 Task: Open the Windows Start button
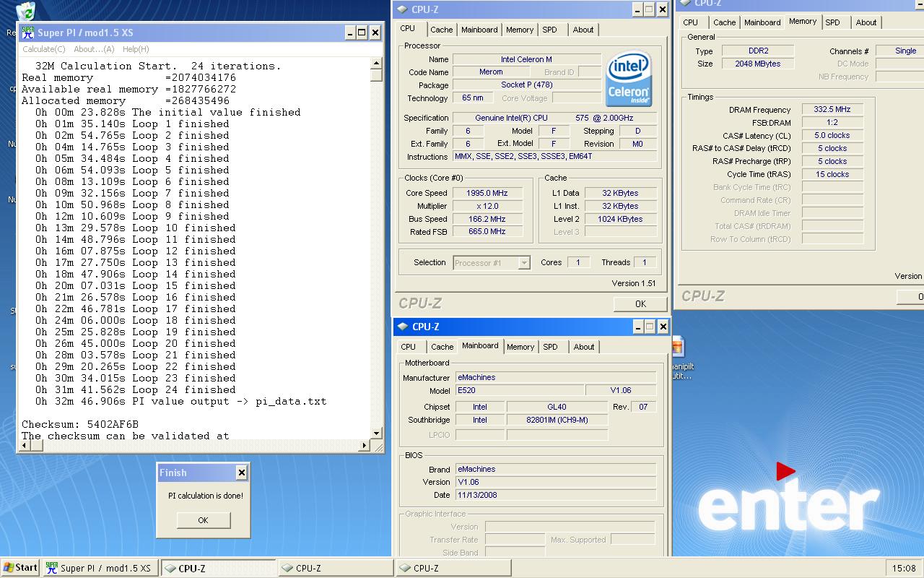pos(20,568)
